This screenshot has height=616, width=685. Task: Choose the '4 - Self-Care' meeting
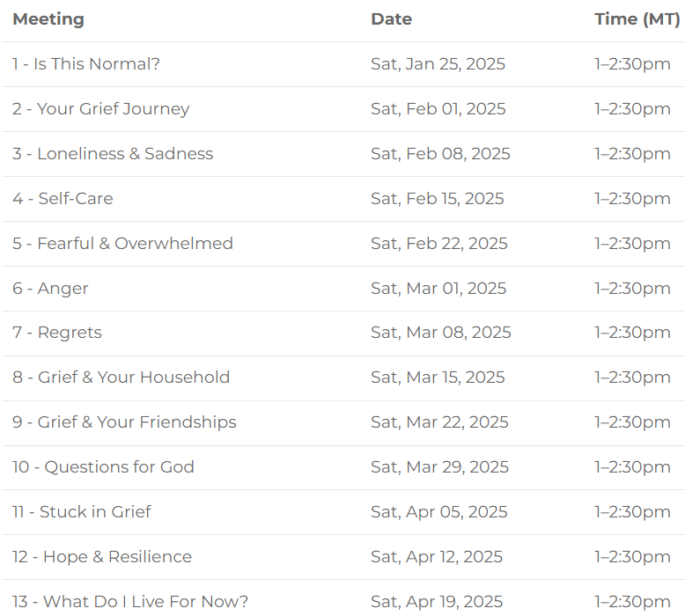pos(63,199)
